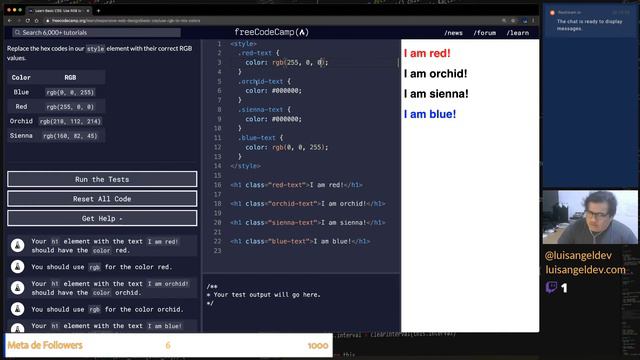Click the h1 red-text code line 16
Viewport: 640px width, 360px height.
(x=296, y=185)
